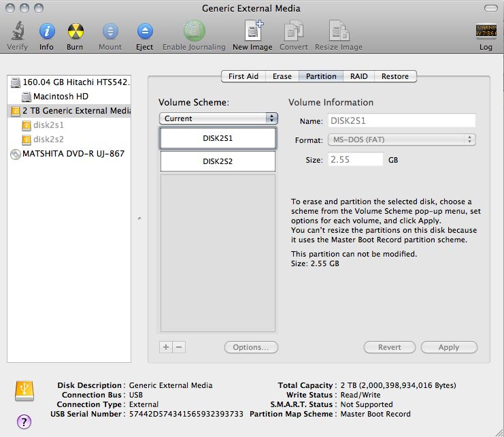The width and height of the screenshot is (504, 437).
Task: Click the Burn disc icon
Action: 75,31
